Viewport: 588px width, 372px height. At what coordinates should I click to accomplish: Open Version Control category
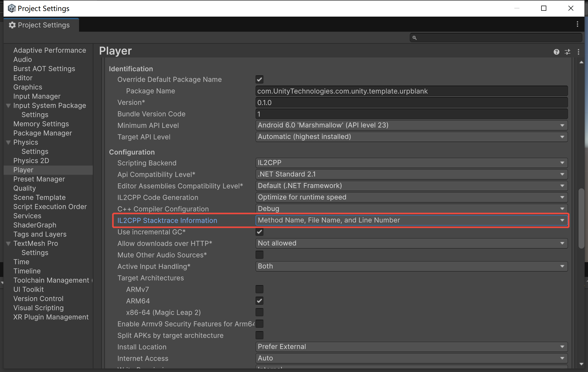[x=38, y=299]
